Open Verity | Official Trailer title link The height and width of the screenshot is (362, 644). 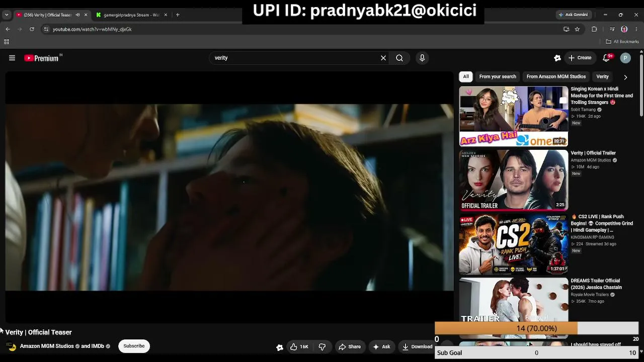click(593, 153)
